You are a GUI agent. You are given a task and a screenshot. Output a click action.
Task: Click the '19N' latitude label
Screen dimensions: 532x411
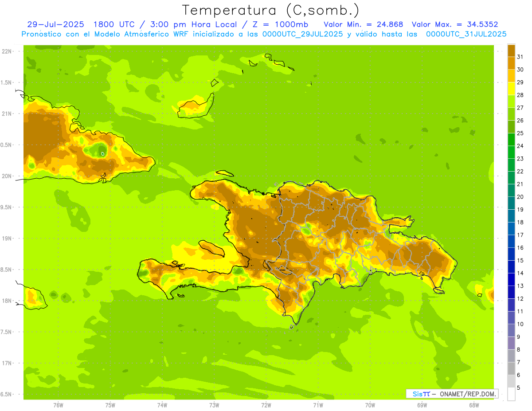[7, 239]
